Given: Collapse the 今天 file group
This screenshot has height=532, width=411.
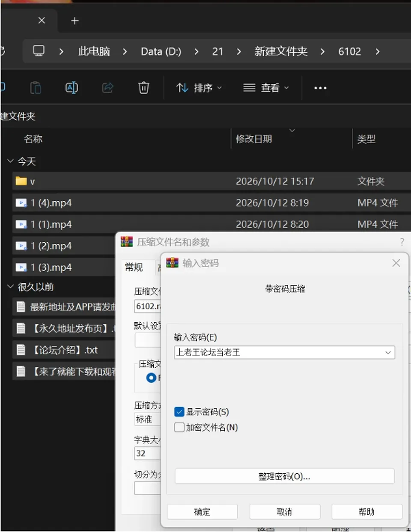Looking at the screenshot, I should click(x=11, y=161).
